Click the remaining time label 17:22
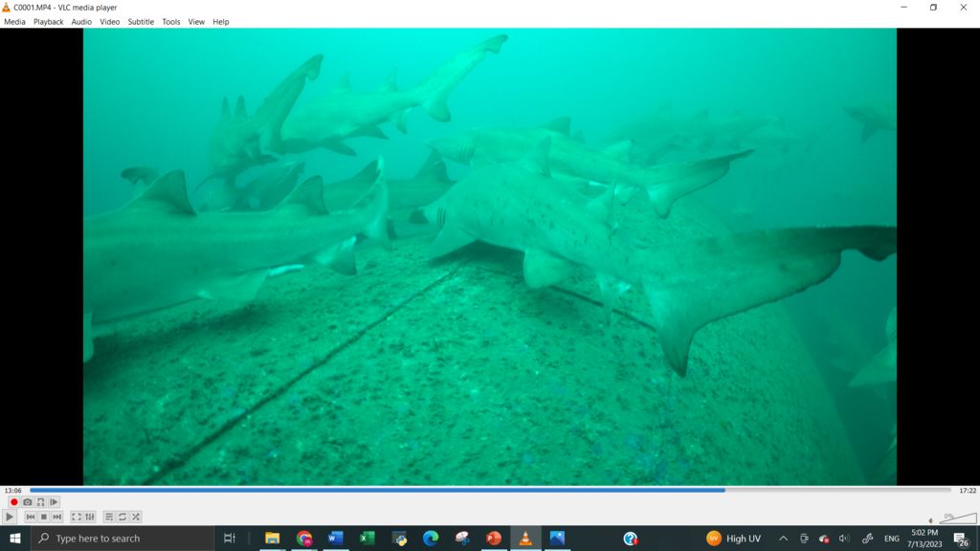 [x=967, y=491]
